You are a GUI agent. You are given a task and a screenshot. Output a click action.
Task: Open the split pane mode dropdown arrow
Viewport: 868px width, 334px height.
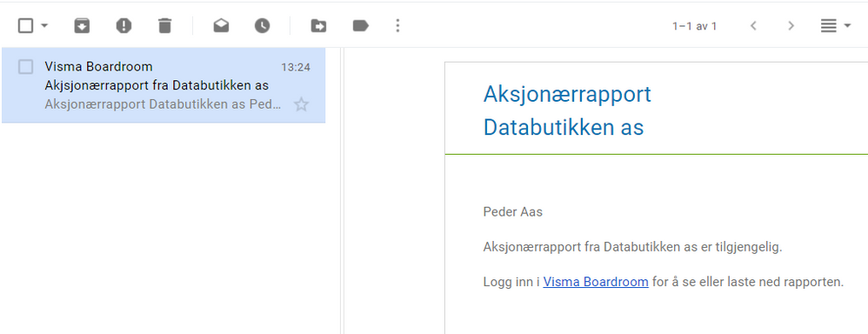pos(847,25)
